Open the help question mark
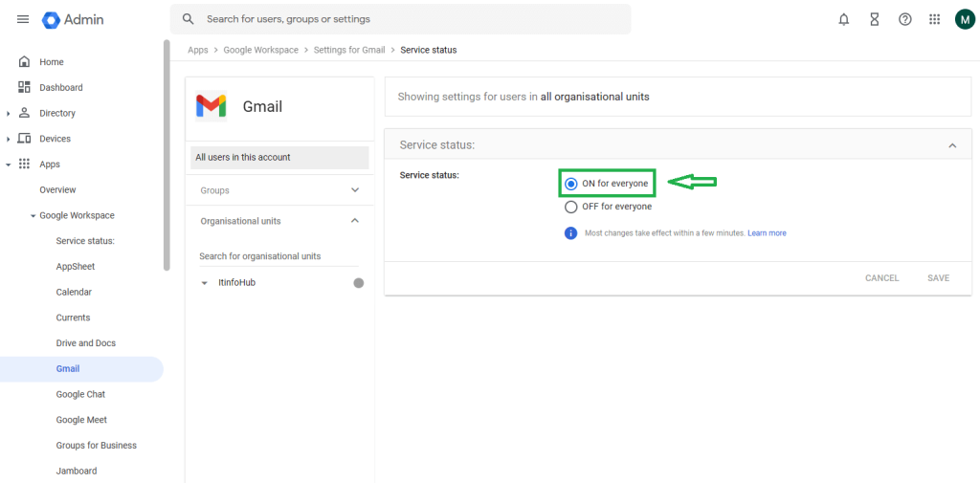 904,19
